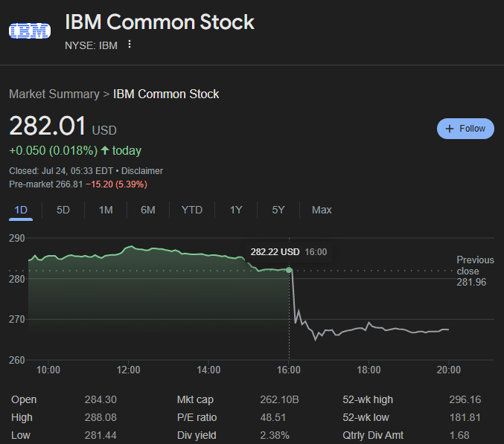Click the 282.22 USD chart tooltip
The height and width of the screenshot is (444, 504).
289,251
